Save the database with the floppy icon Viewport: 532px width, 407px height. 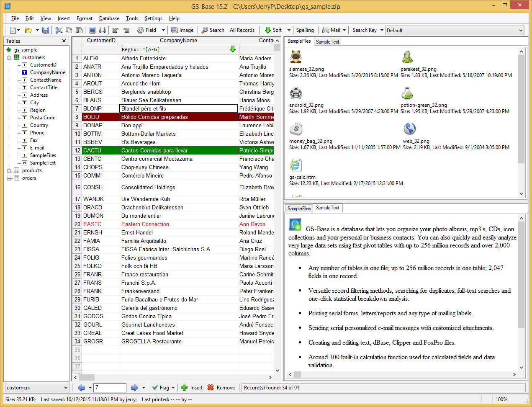pyautogui.click(x=46, y=30)
